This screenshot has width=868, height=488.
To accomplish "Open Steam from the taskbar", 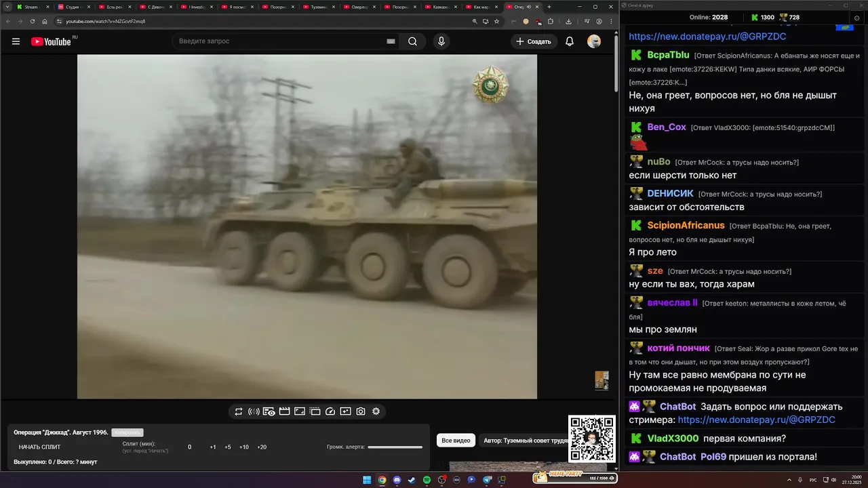I will click(x=412, y=480).
